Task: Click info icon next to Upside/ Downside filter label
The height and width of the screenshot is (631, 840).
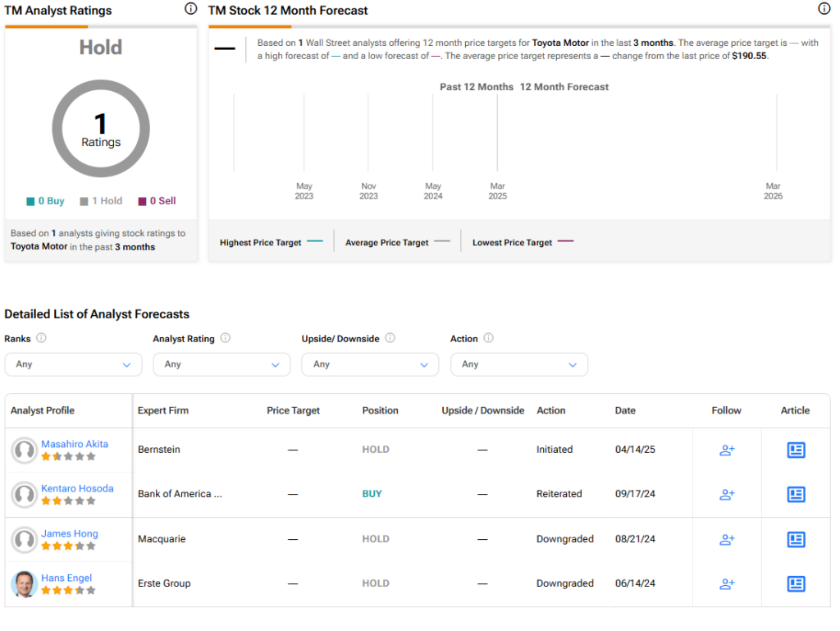Action: point(390,338)
